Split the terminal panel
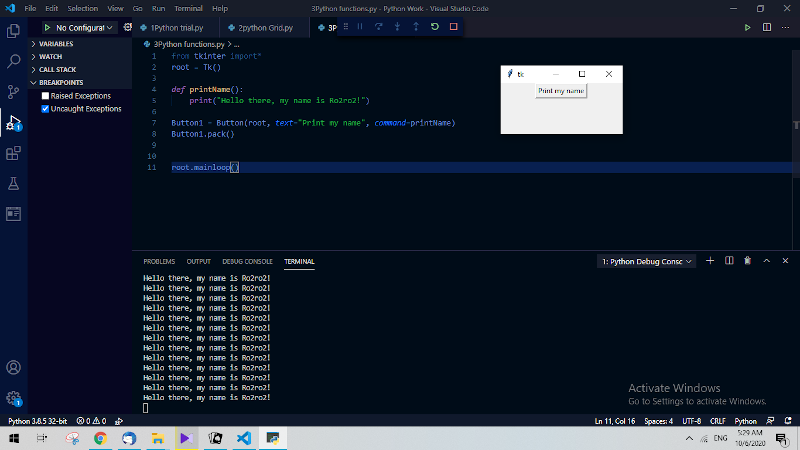800x450 pixels. (x=729, y=261)
